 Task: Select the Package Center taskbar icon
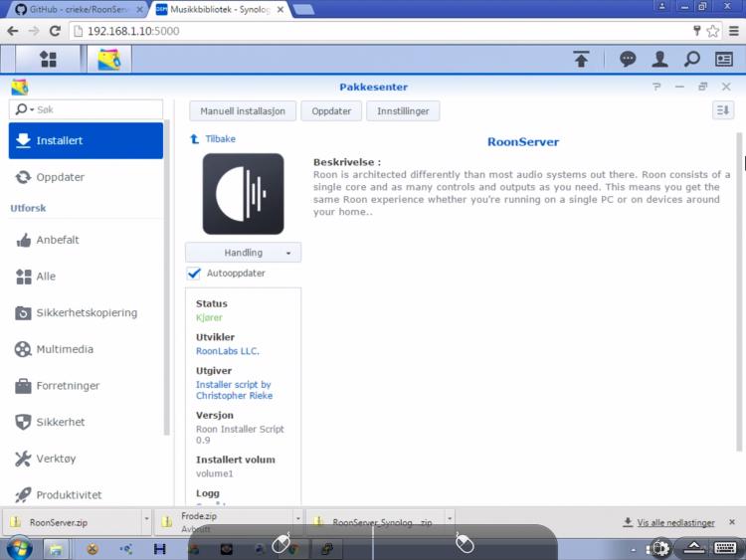coord(109,60)
